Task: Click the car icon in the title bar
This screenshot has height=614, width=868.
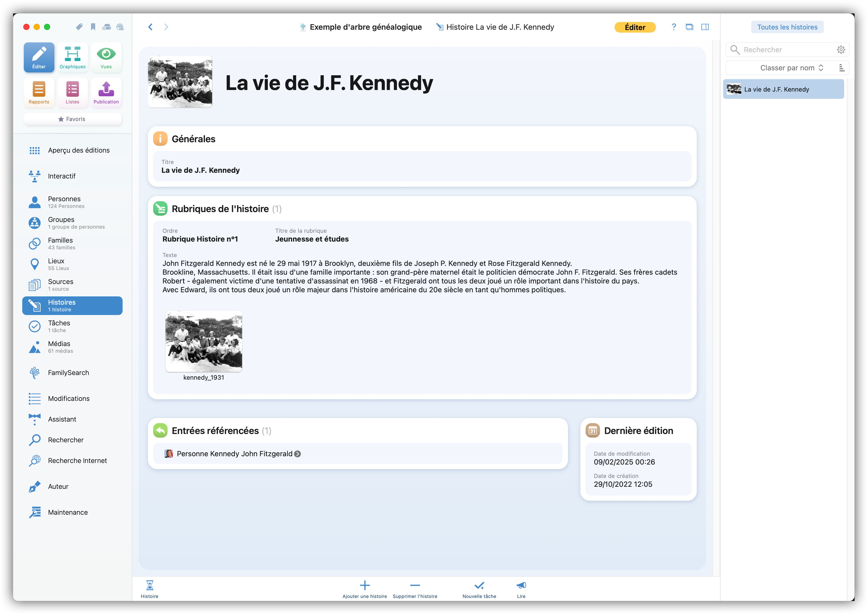Action: tap(107, 27)
